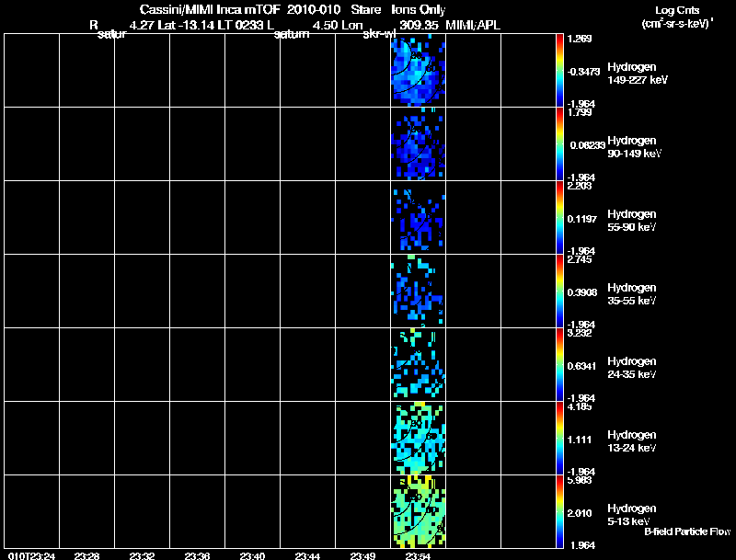736x560 pixels.
Task: Click the Hydrogen 24-35 keV image panel
Action: tap(418, 365)
